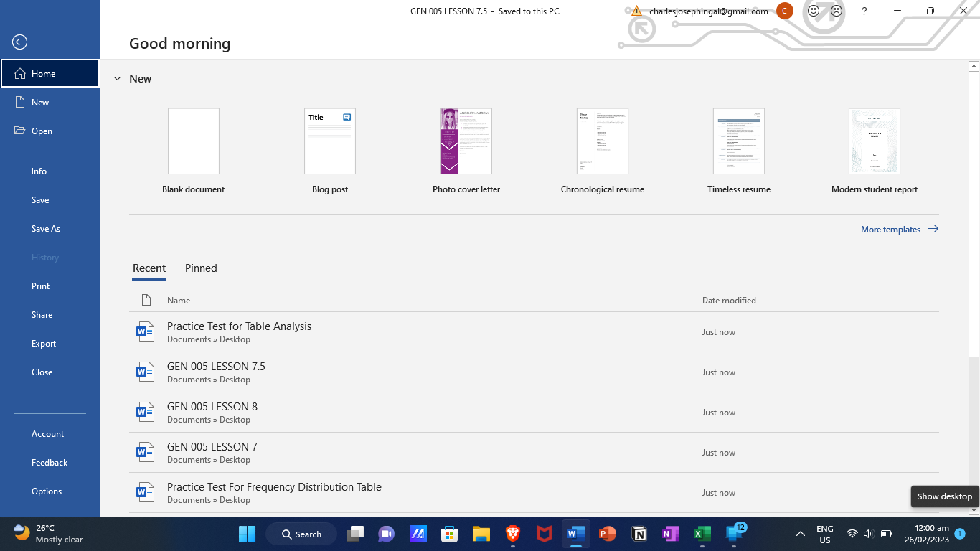Open the Share option

pyautogui.click(x=50, y=314)
